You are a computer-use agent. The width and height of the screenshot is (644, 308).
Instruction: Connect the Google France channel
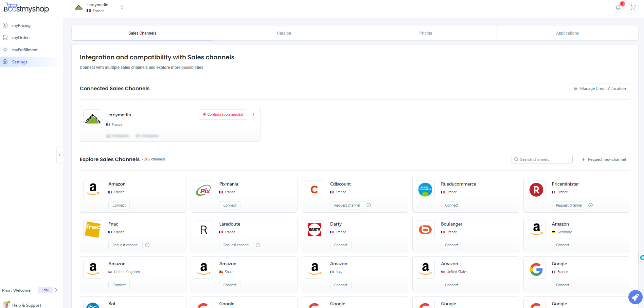coord(562,285)
